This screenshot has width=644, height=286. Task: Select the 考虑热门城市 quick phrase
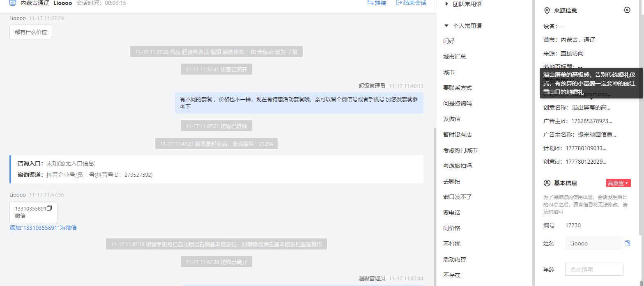click(460, 150)
